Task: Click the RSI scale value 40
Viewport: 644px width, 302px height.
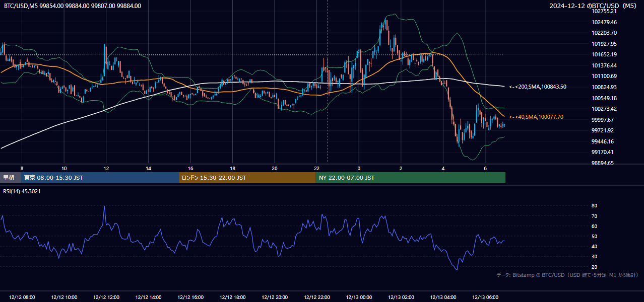Action: 595,246
